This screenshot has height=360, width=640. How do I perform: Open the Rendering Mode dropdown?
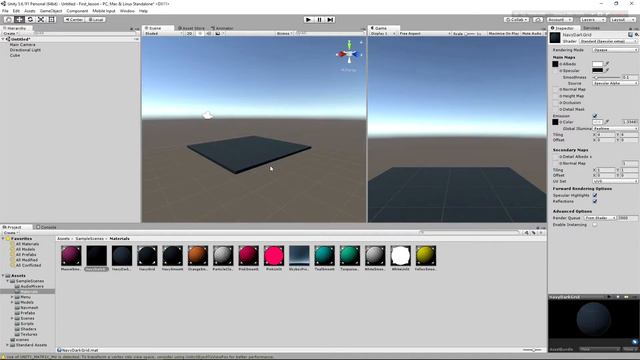[615, 50]
